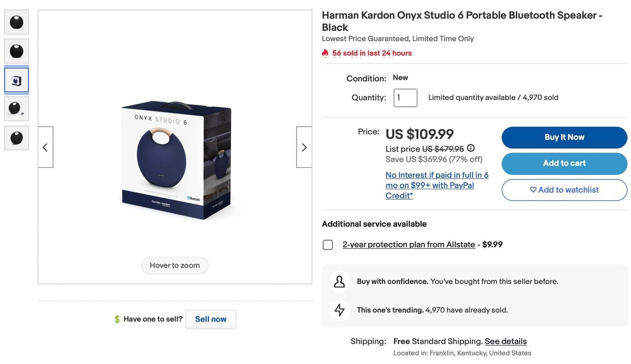Click the quantity input field
This screenshot has height=364, width=631.
(405, 98)
